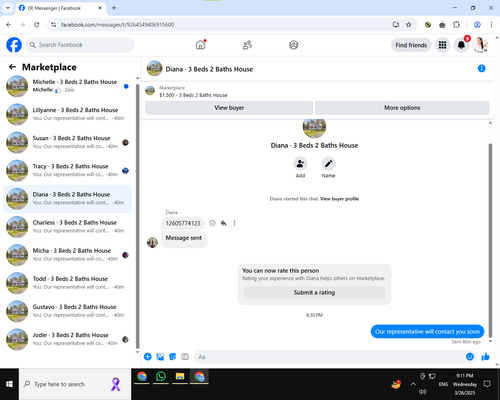500x400 pixels.
Task: Bookmark this page with star icon
Action: tap(408, 25)
